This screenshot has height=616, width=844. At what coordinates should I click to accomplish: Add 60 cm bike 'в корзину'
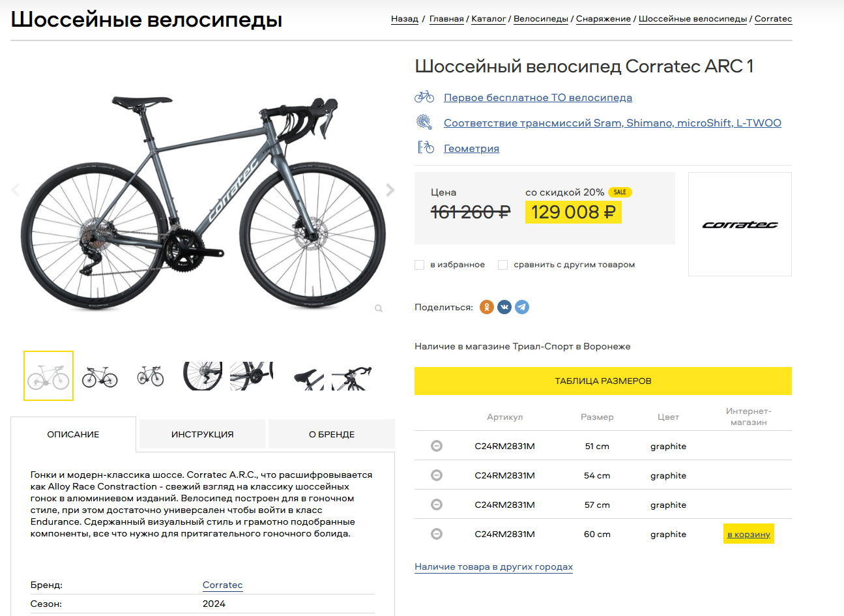click(749, 534)
